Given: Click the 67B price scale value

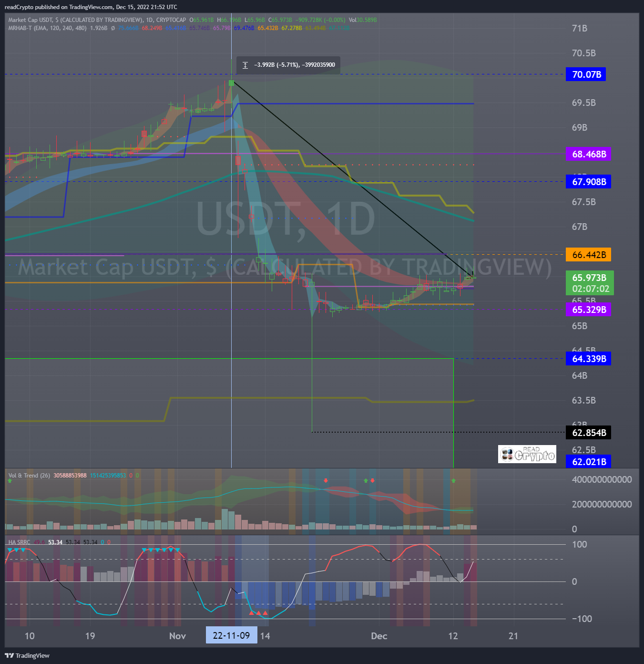Looking at the screenshot, I should pos(579,227).
